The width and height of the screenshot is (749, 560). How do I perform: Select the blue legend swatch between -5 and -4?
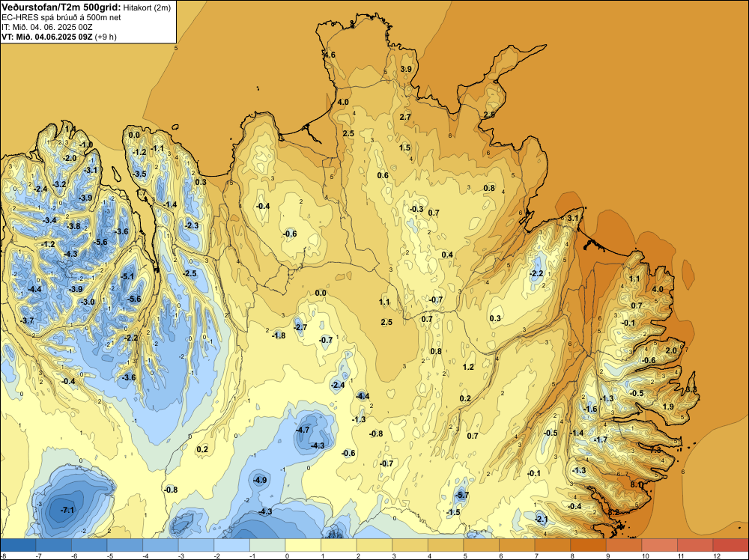point(124,545)
